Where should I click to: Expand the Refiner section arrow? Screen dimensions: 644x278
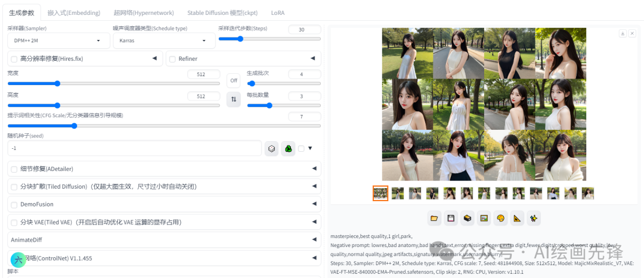[x=313, y=58]
